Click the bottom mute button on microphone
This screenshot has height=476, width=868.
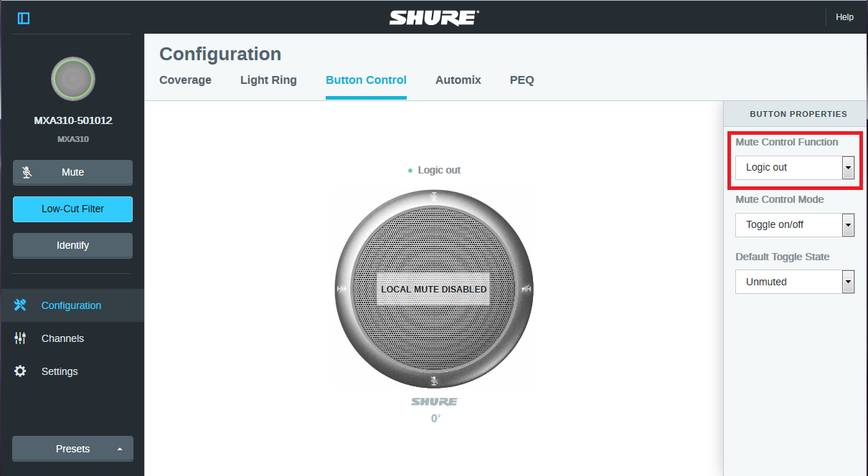[434, 381]
